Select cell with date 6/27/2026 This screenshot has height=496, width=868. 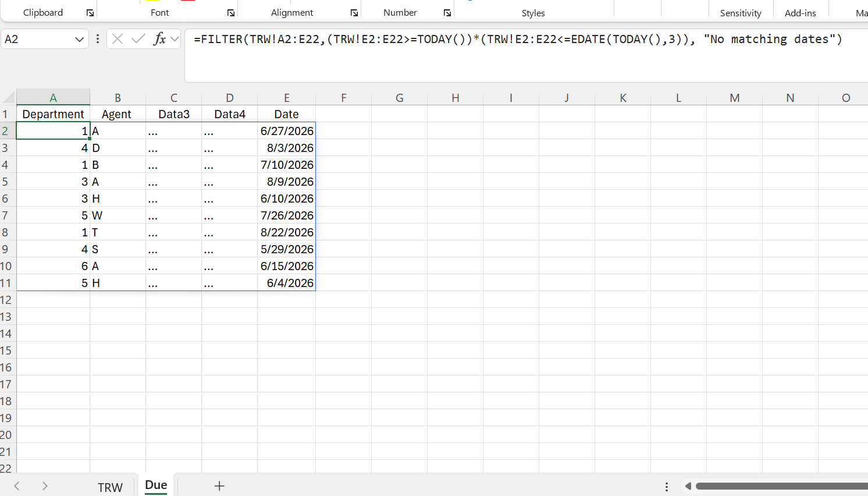pos(287,131)
